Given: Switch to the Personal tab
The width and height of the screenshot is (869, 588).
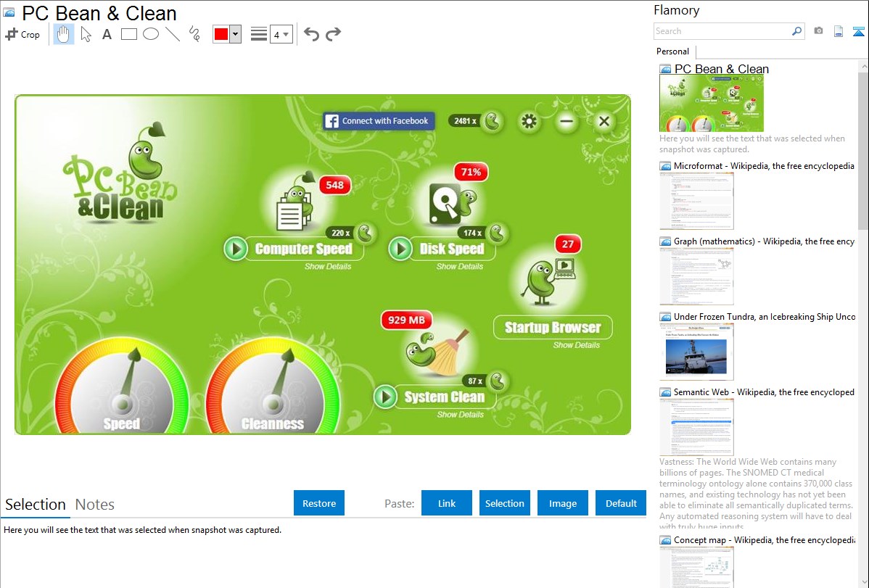Looking at the screenshot, I should tap(673, 51).
